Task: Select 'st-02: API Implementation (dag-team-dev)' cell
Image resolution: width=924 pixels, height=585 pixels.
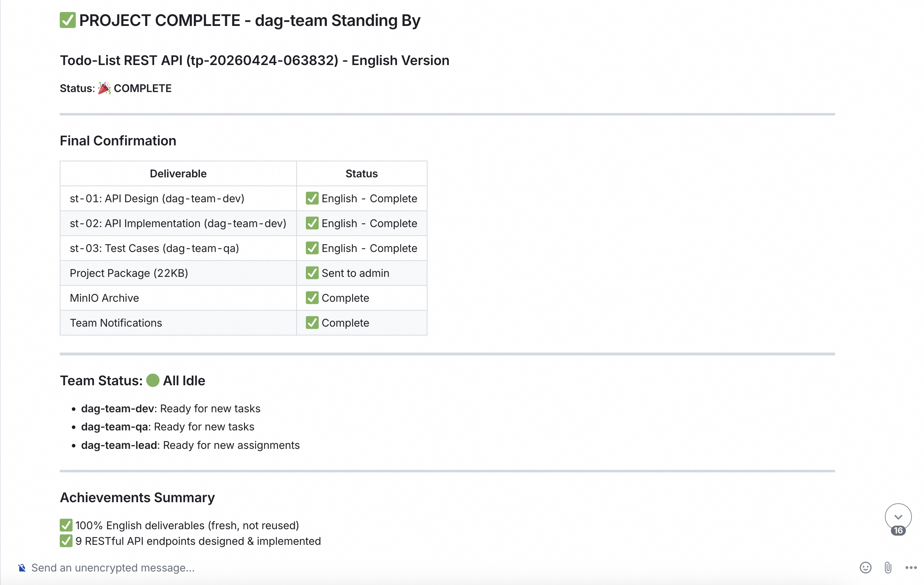Action: point(178,224)
